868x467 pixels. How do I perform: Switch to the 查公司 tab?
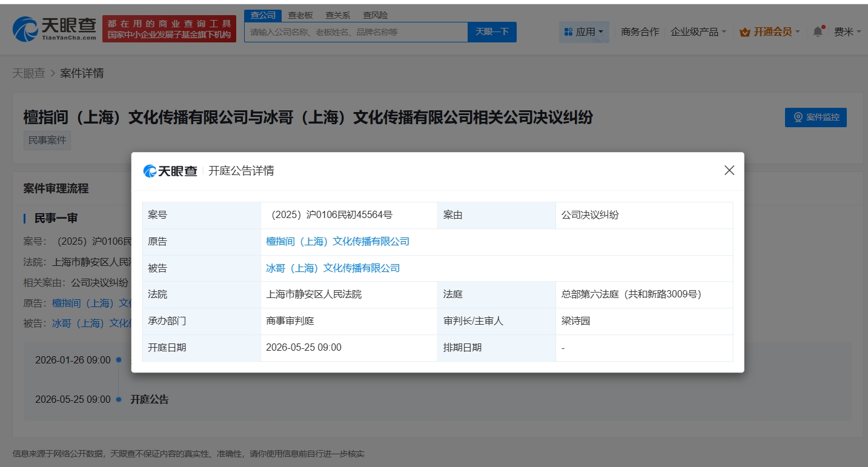pyautogui.click(x=263, y=15)
